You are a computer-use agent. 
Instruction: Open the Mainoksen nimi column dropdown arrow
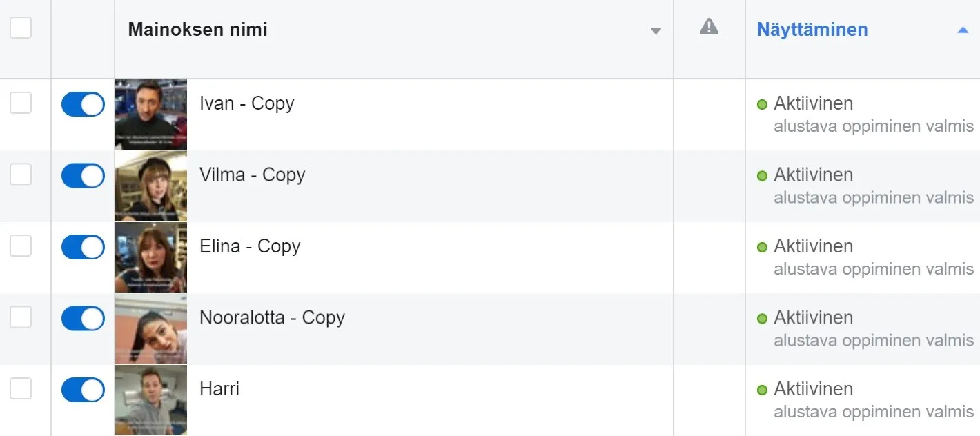pos(656,31)
